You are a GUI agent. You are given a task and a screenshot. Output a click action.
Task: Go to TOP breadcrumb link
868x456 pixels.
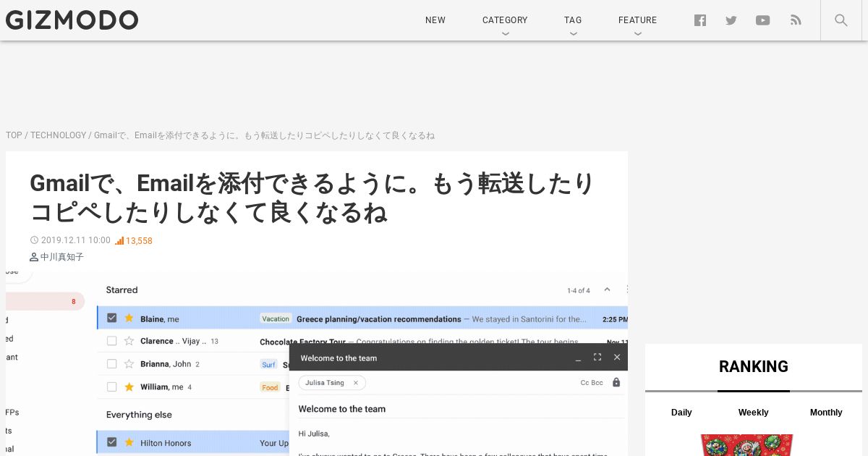pos(14,135)
